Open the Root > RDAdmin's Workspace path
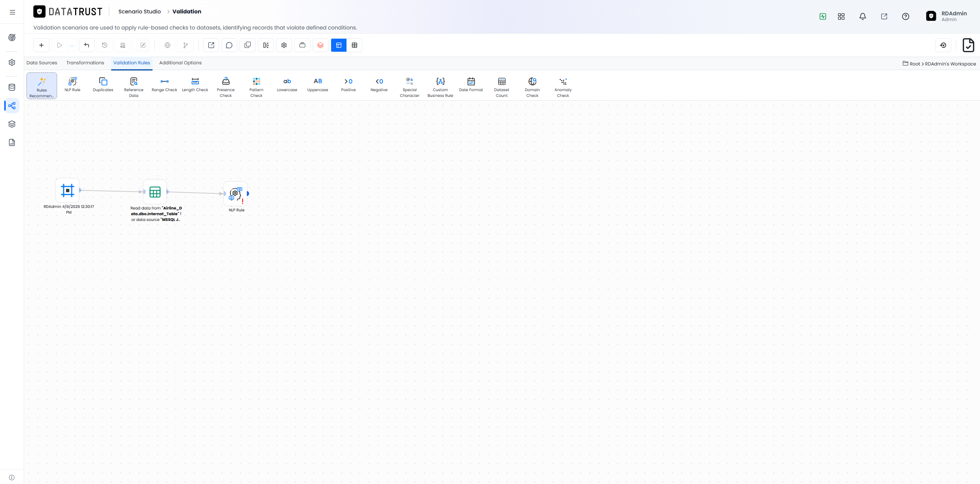This screenshot has height=484, width=980. [x=939, y=64]
